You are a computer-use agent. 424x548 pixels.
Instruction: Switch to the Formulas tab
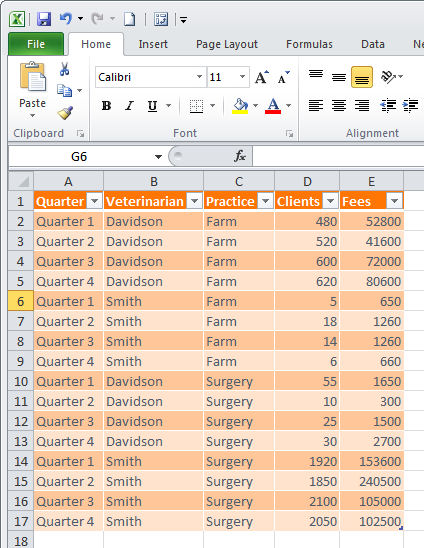click(x=309, y=44)
